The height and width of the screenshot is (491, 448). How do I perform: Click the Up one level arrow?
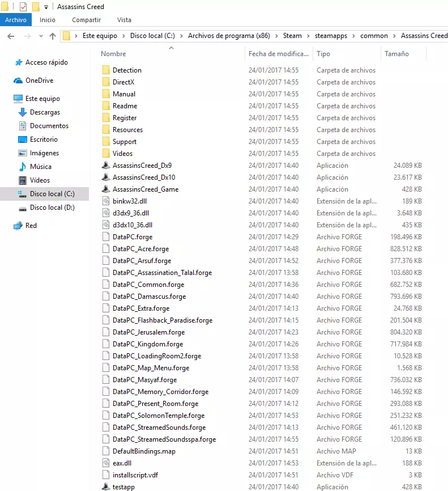pyautogui.click(x=53, y=36)
